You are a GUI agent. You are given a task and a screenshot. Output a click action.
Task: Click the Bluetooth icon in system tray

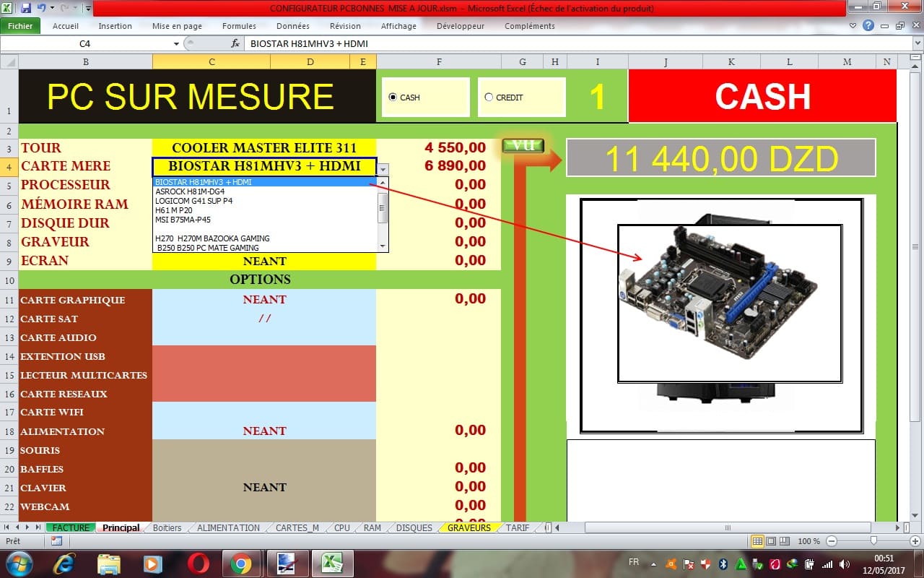(x=723, y=564)
